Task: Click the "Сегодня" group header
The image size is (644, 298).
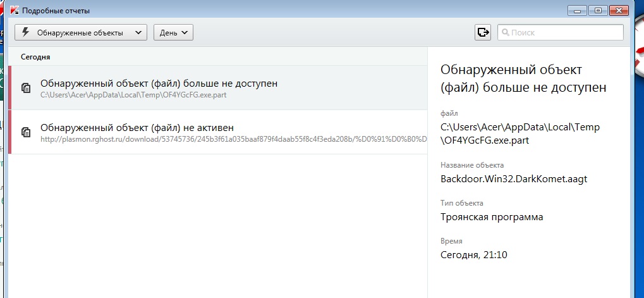Action: pos(35,57)
